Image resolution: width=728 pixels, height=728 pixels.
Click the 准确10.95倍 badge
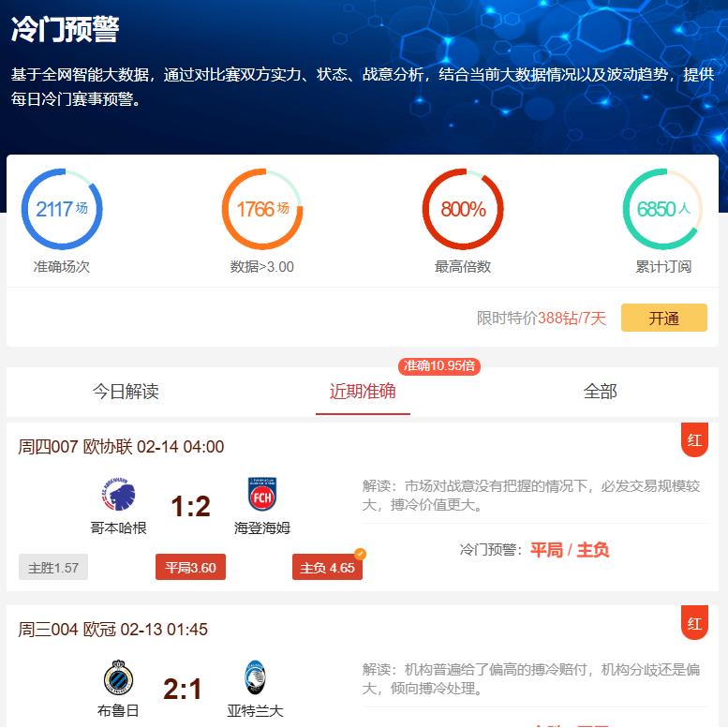439,365
